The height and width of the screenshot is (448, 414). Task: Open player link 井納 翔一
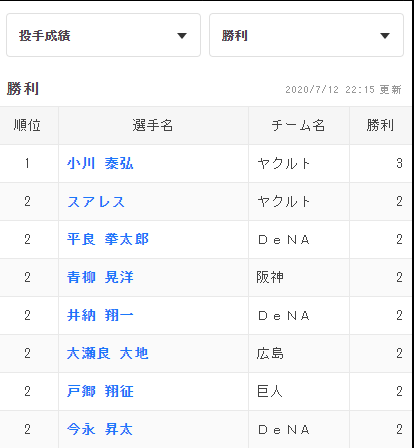coord(100,315)
